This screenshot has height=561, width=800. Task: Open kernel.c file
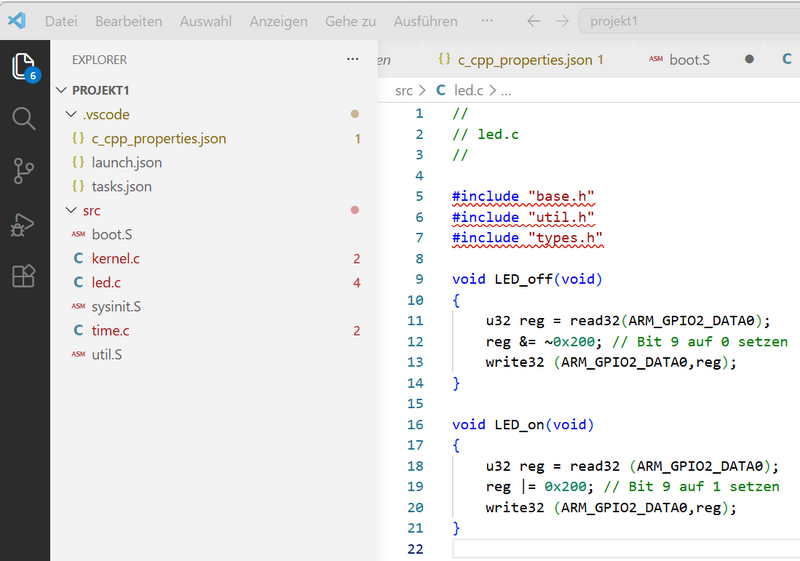(115, 259)
